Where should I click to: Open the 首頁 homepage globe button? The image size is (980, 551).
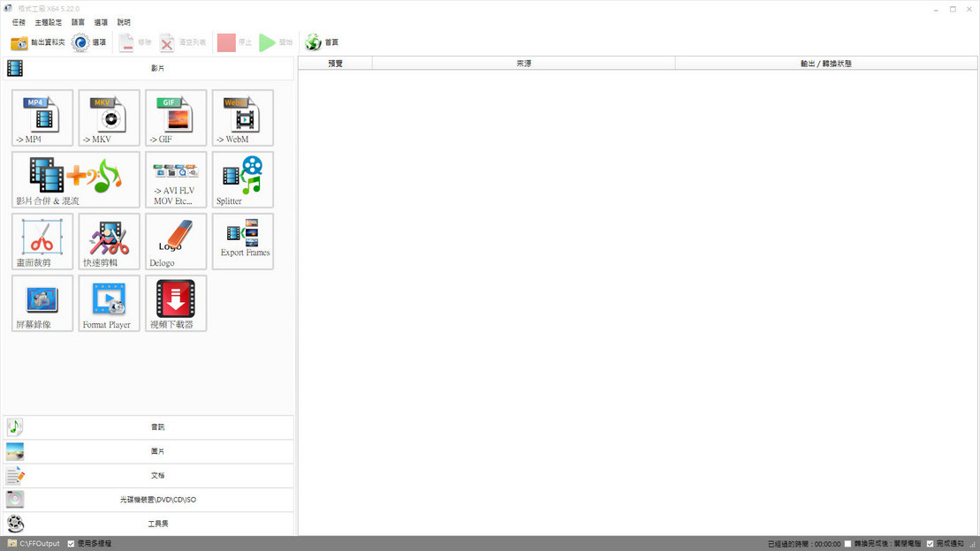coord(322,42)
